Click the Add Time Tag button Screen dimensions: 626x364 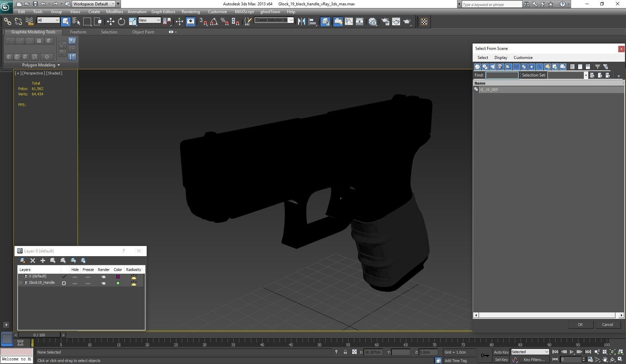click(455, 361)
